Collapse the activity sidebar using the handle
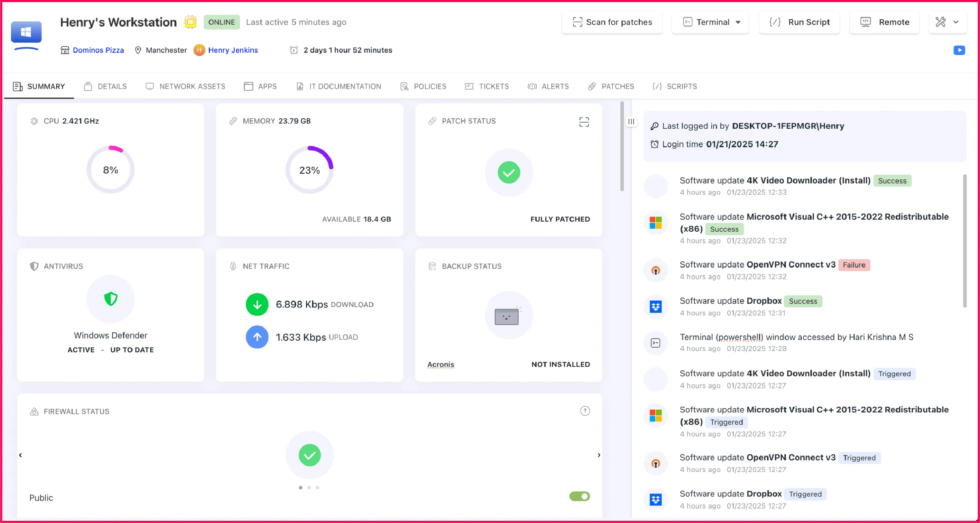 (x=631, y=121)
